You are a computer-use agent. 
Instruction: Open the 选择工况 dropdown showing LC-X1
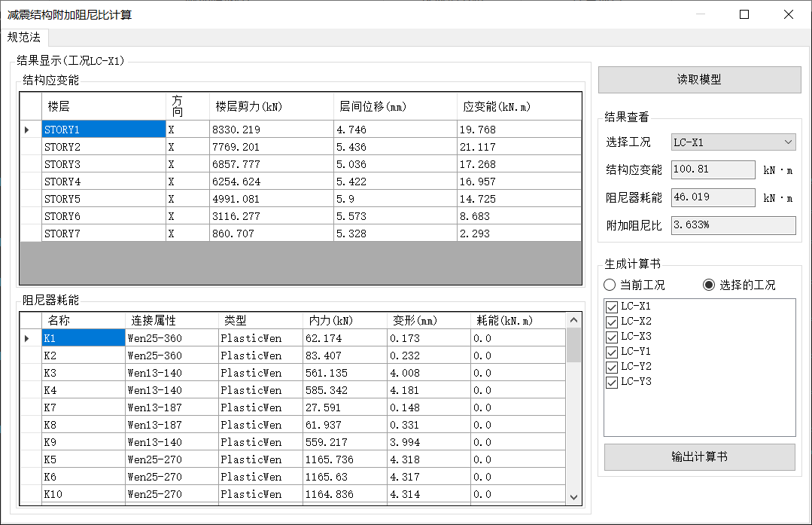733,142
